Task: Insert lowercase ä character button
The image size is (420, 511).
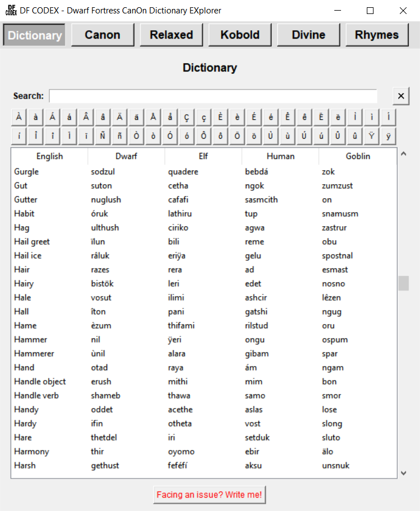Action: [136, 117]
